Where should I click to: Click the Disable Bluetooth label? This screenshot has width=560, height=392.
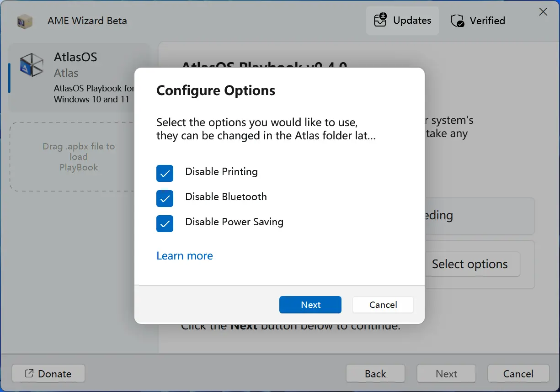tap(226, 197)
